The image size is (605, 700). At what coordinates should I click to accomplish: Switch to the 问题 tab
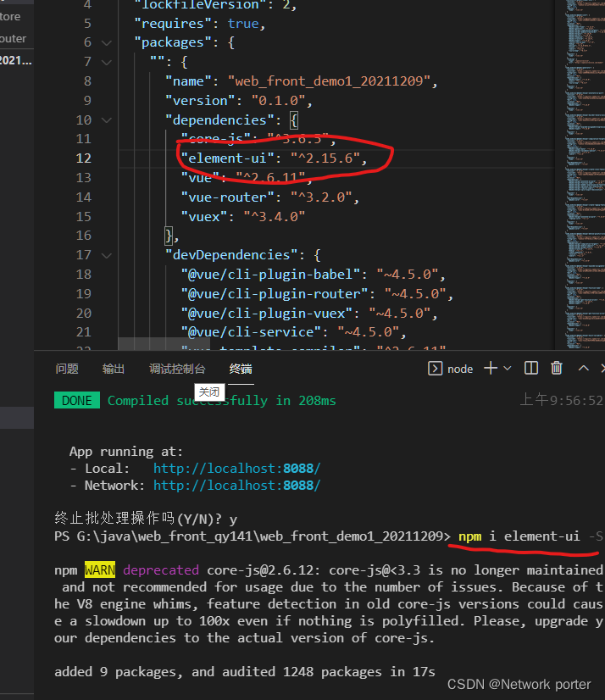[67, 369]
